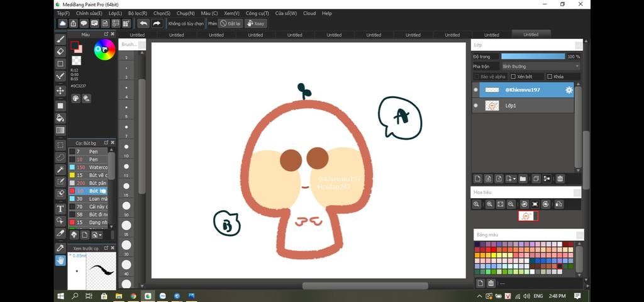The height and width of the screenshot is (302, 644).
Task: Select the Hand pan tool
Action: (60, 260)
